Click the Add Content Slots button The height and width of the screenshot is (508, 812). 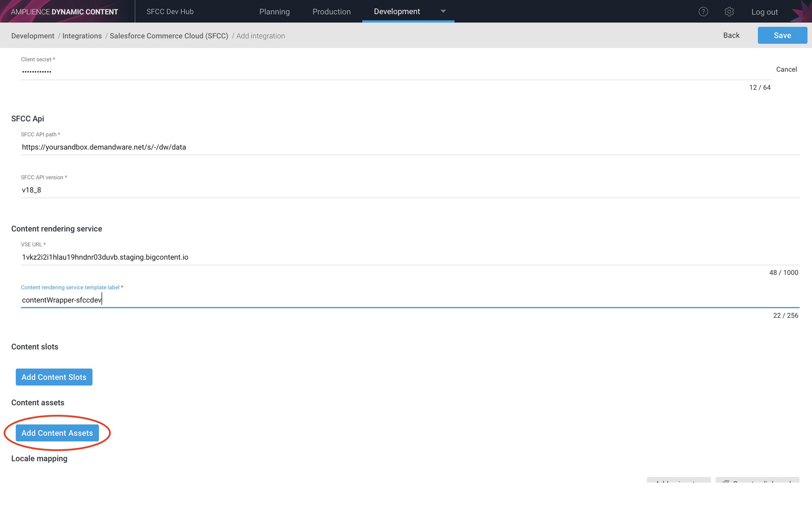pyautogui.click(x=54, y=377)
